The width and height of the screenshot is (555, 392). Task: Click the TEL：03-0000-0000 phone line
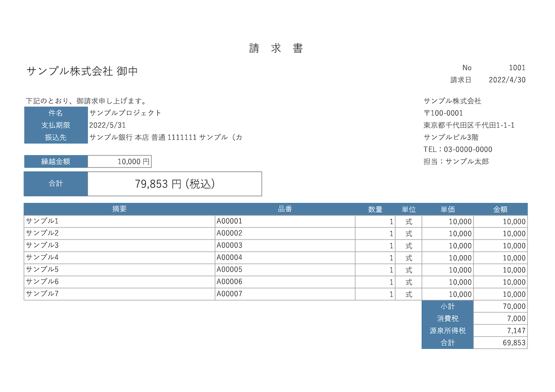click(x=457, y=149)
